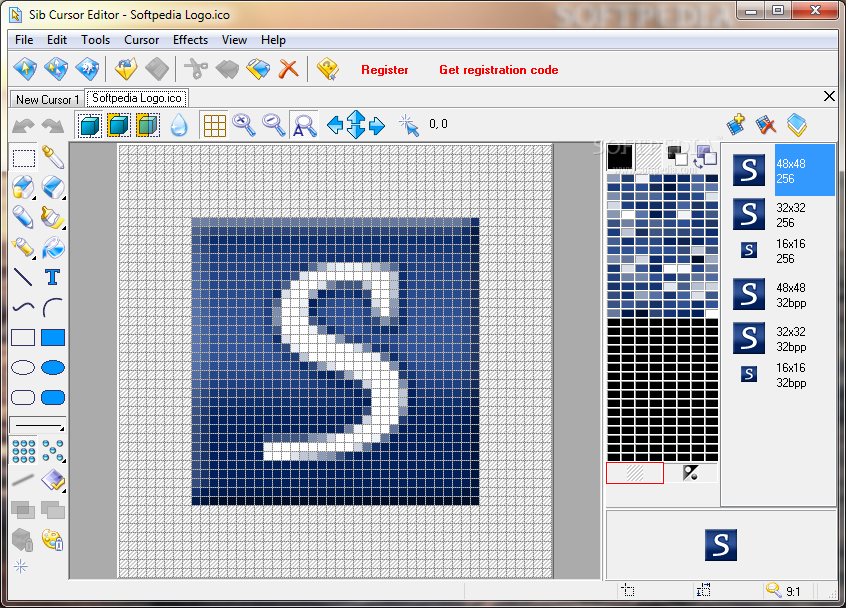Click the open file folder icon

[x=126, y=69]
